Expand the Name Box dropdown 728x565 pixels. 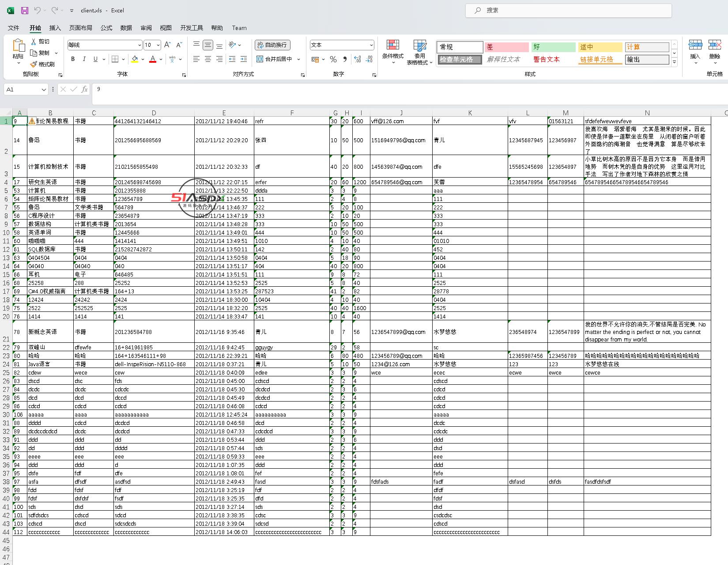click(44, 89)
